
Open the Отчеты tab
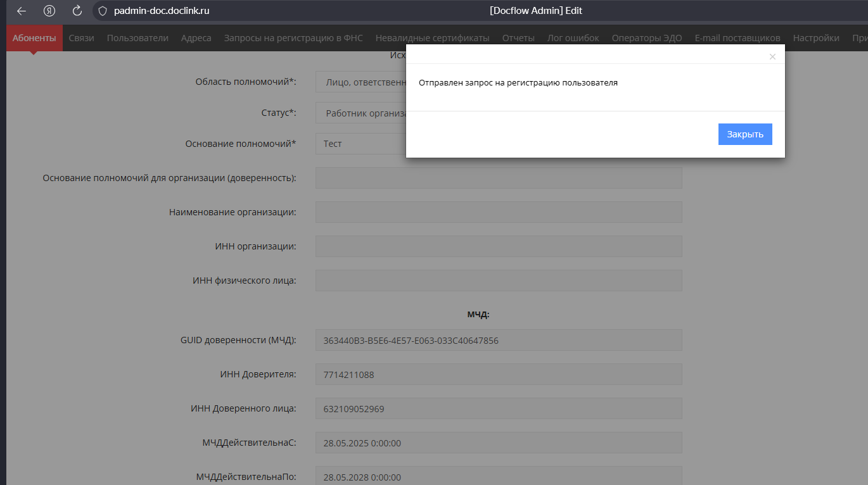(x=518, y=38)
